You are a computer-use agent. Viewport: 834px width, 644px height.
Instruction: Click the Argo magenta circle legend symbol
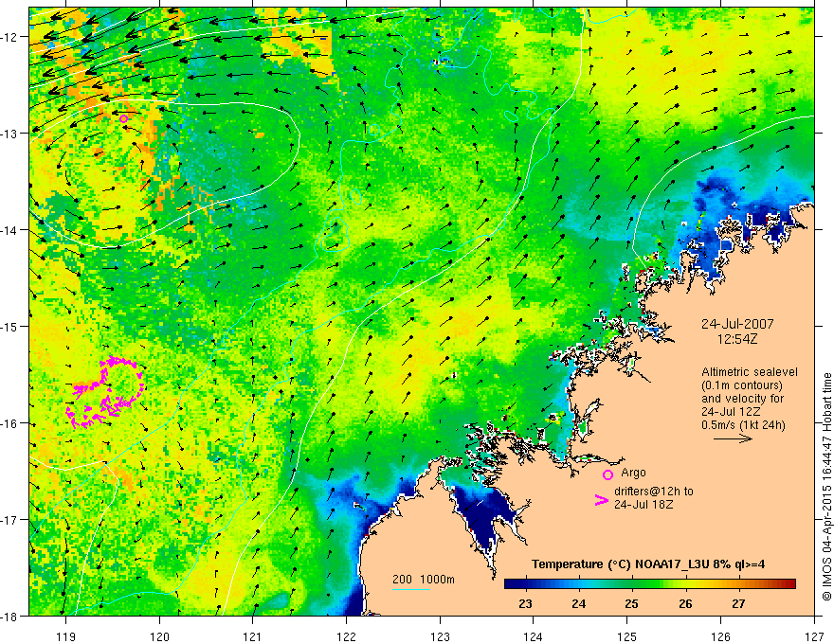tap(607, 474)
